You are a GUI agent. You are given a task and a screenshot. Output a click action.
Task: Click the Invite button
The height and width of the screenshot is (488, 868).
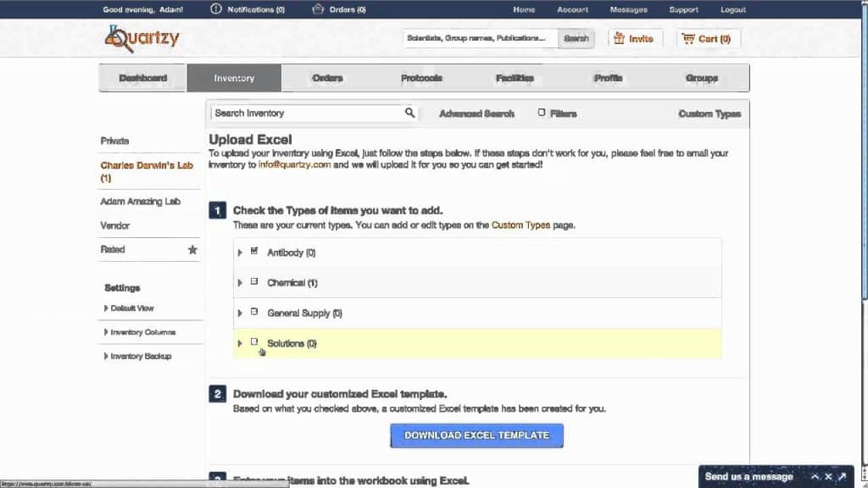[635, 38]
